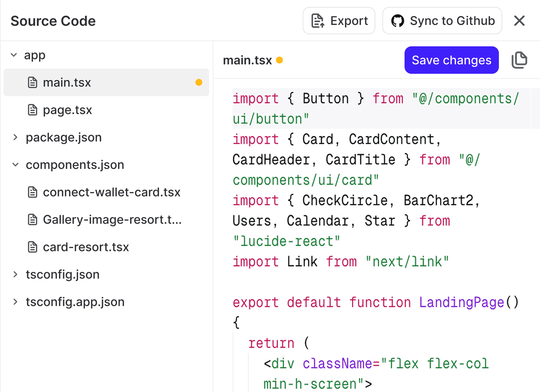Click the Export document icon

(317, 21)
